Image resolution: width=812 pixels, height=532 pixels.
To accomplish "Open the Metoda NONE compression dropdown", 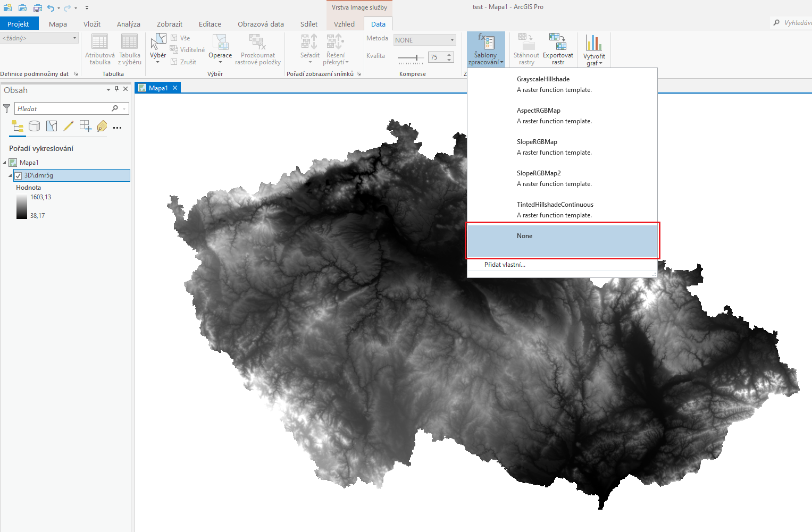I will pyautogui.click(x=424, y=40).
